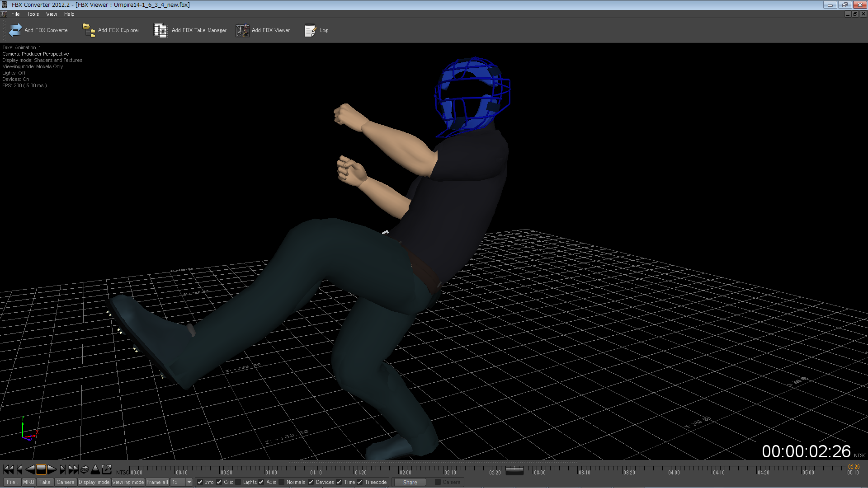
Task: Click the 04:00 mark on timeline
Action: click(674, 472)
